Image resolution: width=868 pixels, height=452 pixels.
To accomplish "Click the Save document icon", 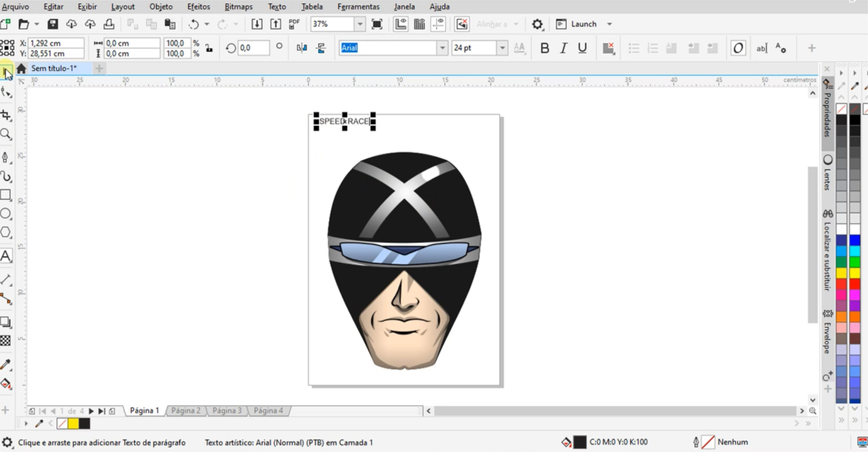I will (x=52, y=24).
